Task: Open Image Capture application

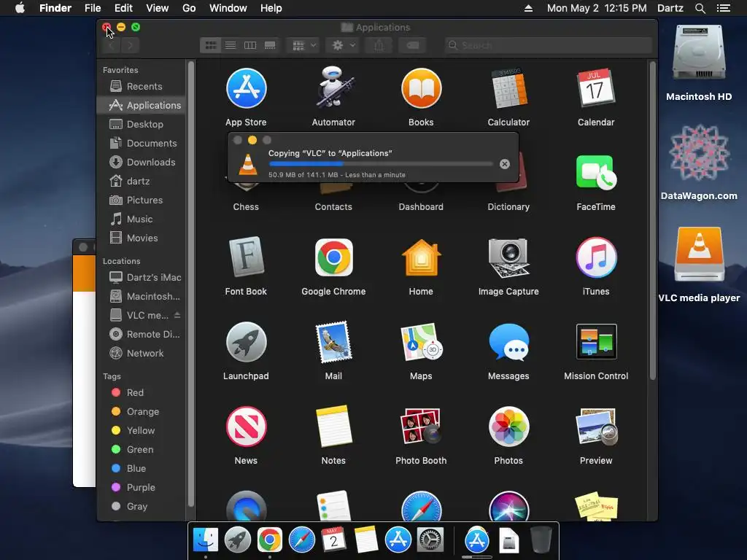Action: 508,257
